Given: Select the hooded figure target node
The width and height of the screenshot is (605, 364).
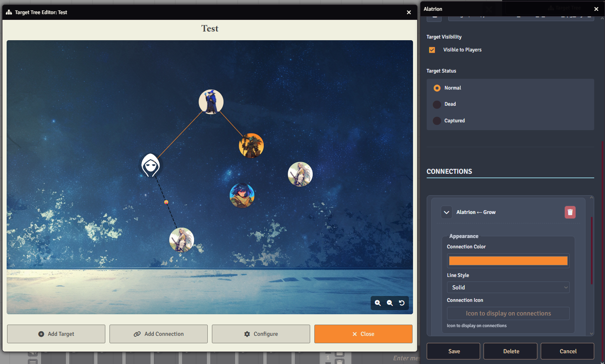Looking at the screenshot, I should coord(151,165).
